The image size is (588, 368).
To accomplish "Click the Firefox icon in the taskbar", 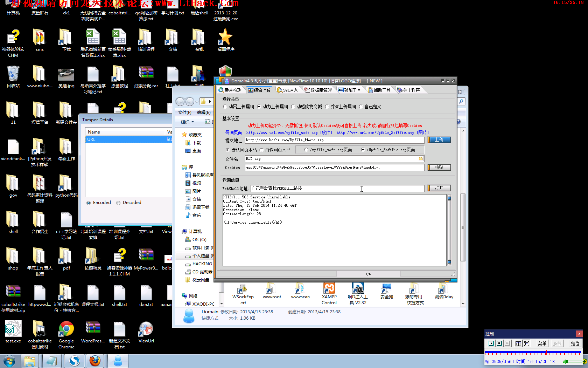I will [95, 361].
